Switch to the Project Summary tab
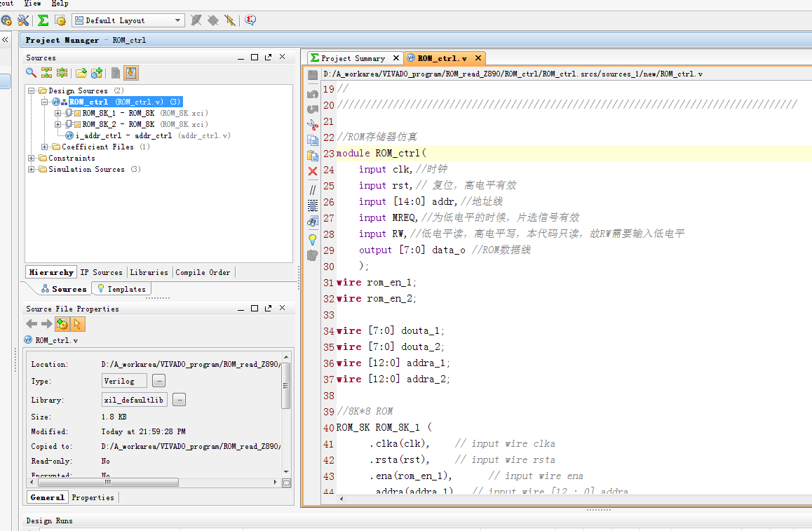Image resolution: width=812 pixels, height=531 pixels. (x=353, y=58)
